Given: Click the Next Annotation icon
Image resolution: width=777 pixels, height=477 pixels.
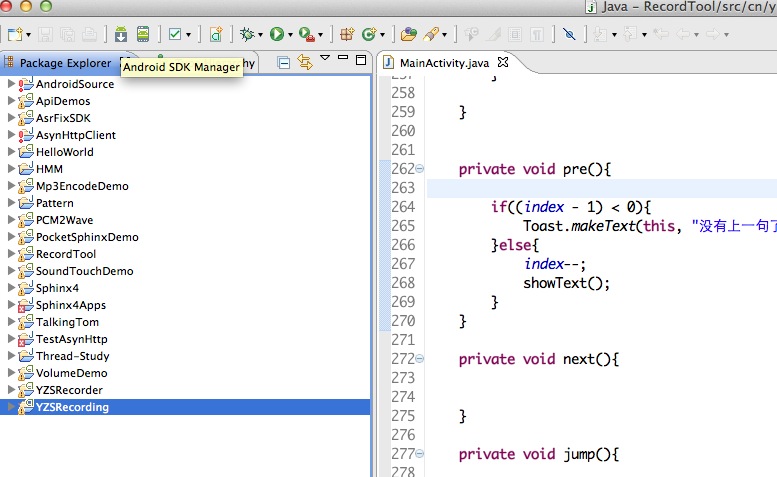Looking at the screenshot, I should [600, 34].
